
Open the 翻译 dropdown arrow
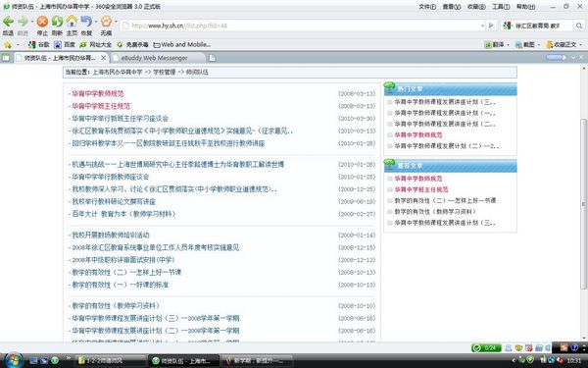point(508,45)
